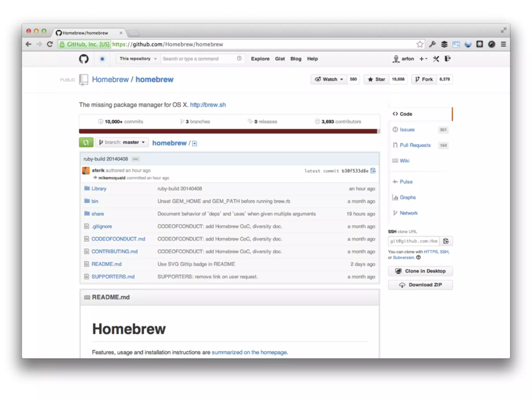This screenshot has height=399, width=532.
Task: Copy the latest commit SHA to clipboard
Action: pyautogui.click(x=373, y=171)
